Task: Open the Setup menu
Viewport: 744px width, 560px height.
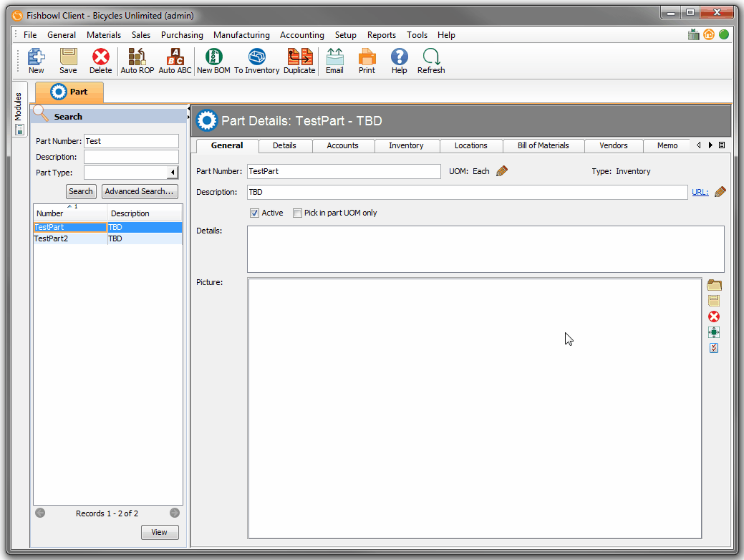Action: [345, 34]
